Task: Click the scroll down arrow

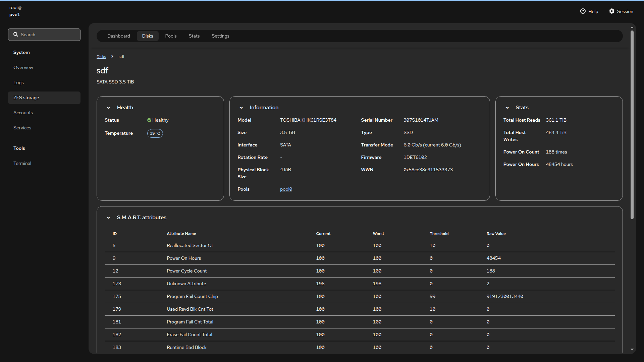Action: [632, 350]
